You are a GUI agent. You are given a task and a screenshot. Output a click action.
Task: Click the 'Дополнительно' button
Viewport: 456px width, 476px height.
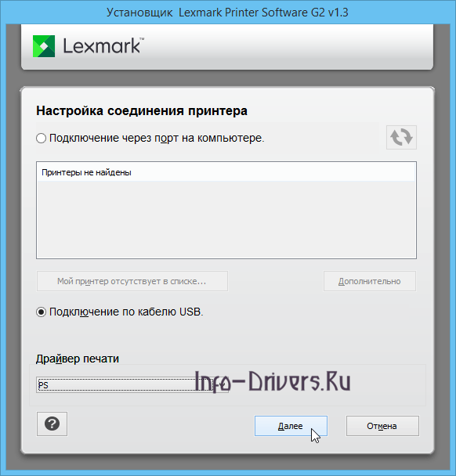(369, 281)
